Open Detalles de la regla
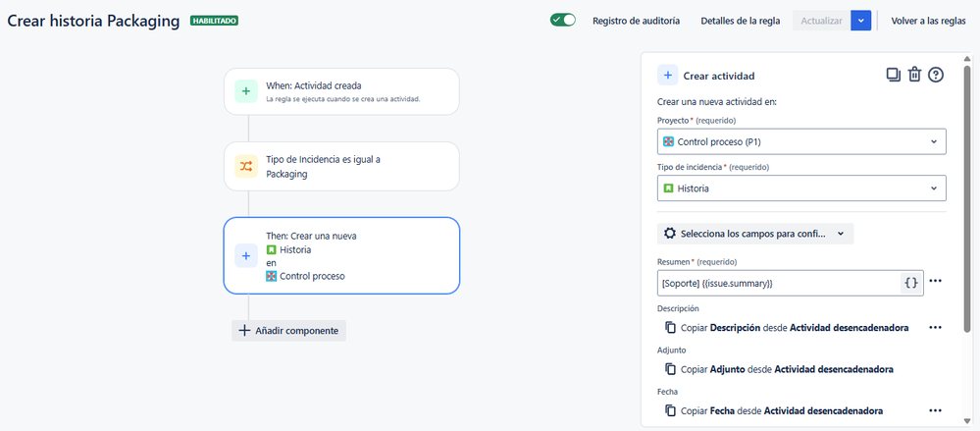 [x=741, y=21]
